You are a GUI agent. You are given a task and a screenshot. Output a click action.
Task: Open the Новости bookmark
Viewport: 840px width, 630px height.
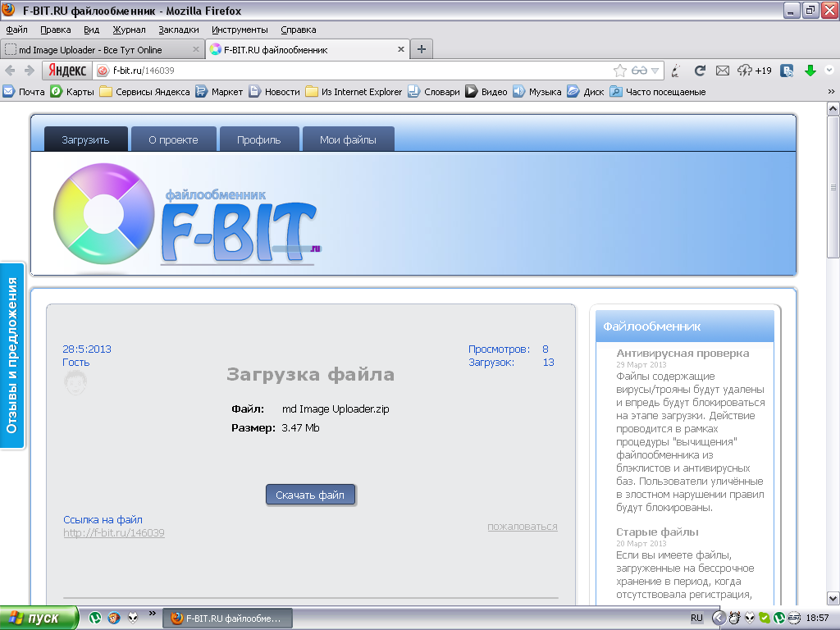tap(274, 92)
